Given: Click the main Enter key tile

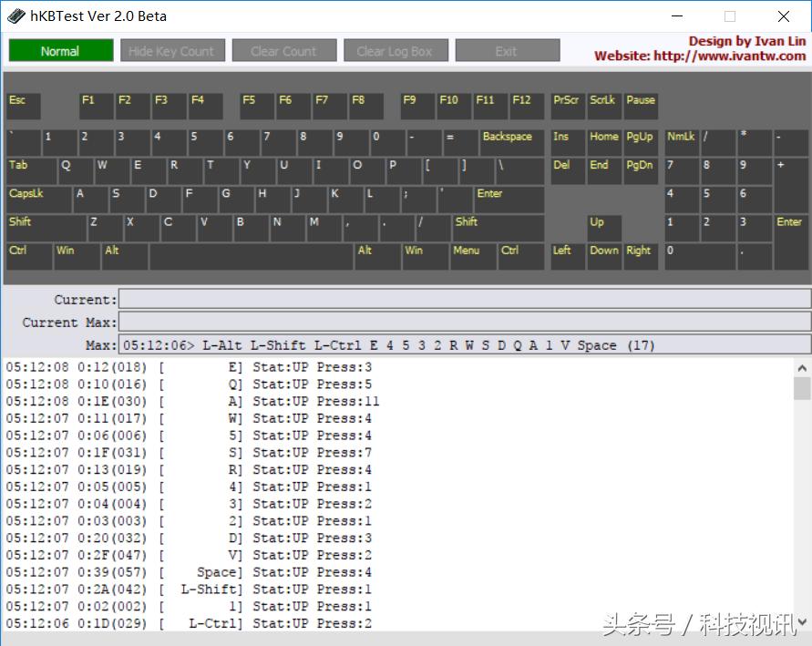Looking at the screenshot, I should (x=509, y=200).
